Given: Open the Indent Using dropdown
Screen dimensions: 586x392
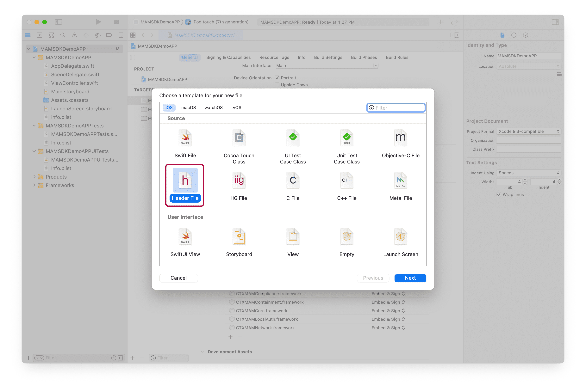Looking at the screenshot, I should pos(528,173).
